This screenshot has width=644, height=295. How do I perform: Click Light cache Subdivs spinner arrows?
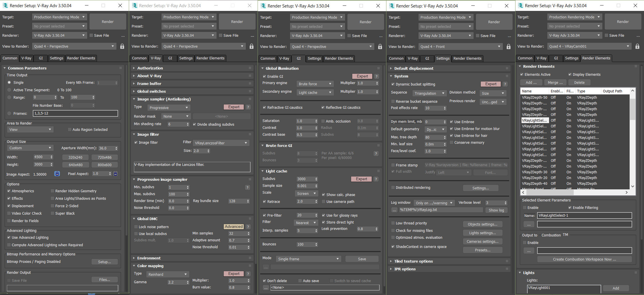tap(316, 179)
